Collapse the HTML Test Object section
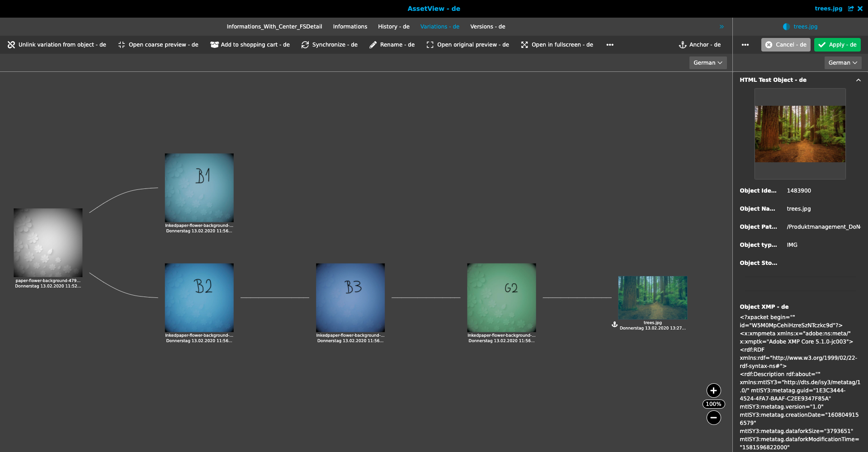The image size is (868, 452). (858, 80)
